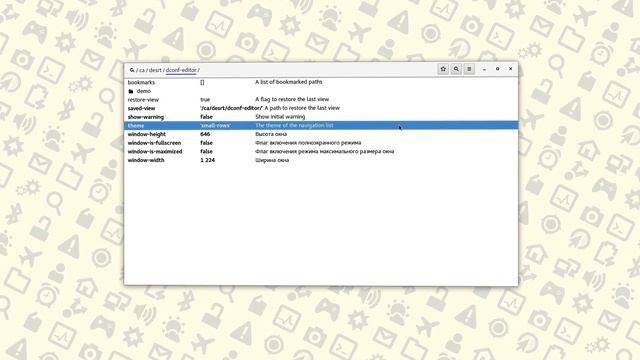This screenshot has height=360, width=640.
Task: Click 'Флаг включения полноэкранного режима' description
Action: point(308,143)
